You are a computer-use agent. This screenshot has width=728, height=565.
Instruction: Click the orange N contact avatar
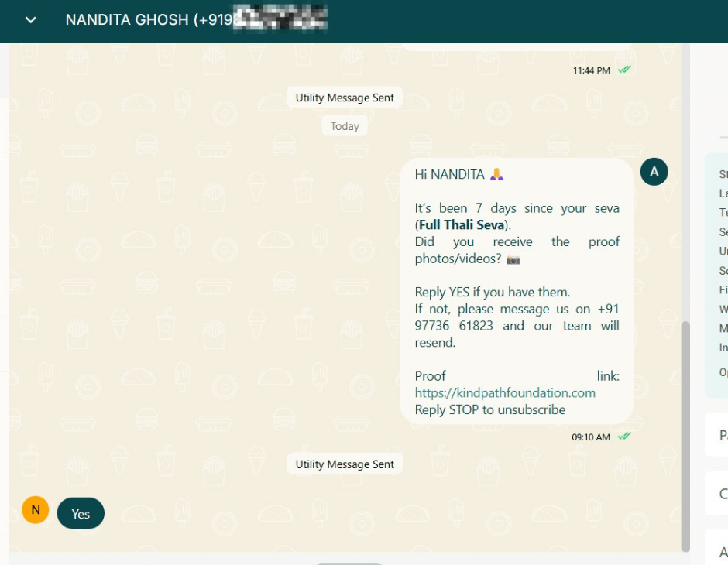click(x=36, y=510)
